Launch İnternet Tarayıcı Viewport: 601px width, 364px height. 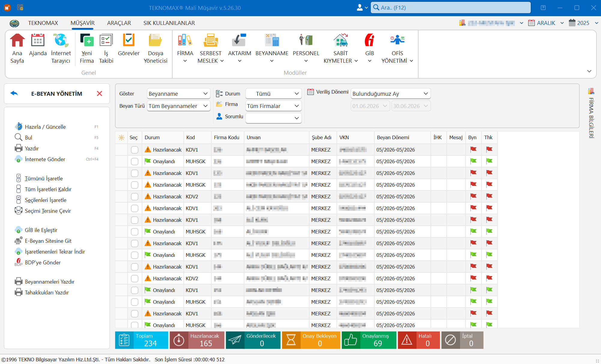point(61,49)
